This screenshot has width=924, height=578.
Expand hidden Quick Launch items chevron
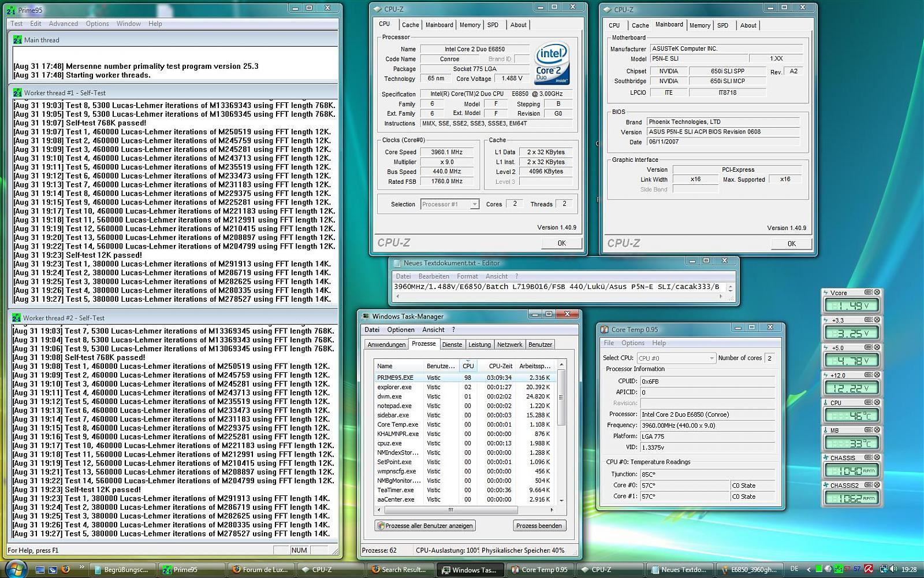pos(81,567)
